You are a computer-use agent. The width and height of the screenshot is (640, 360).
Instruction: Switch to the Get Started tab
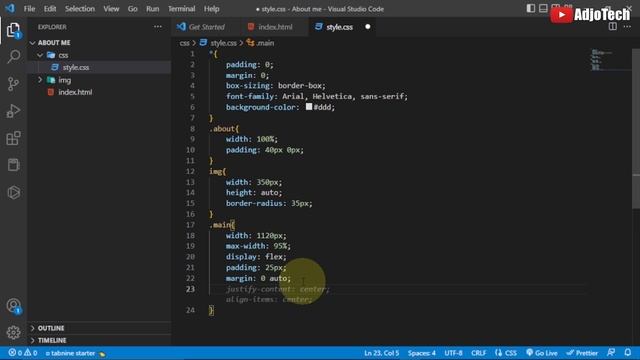207,27
